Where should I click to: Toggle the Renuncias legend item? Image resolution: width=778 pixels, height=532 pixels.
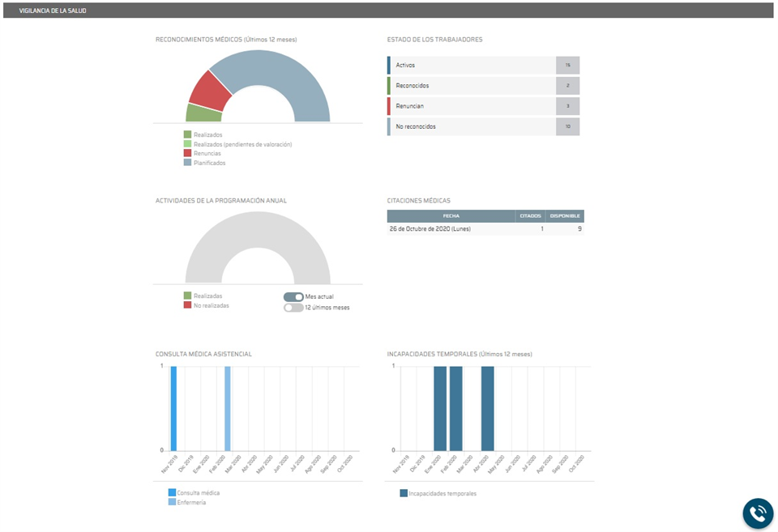tap(207, 153)
